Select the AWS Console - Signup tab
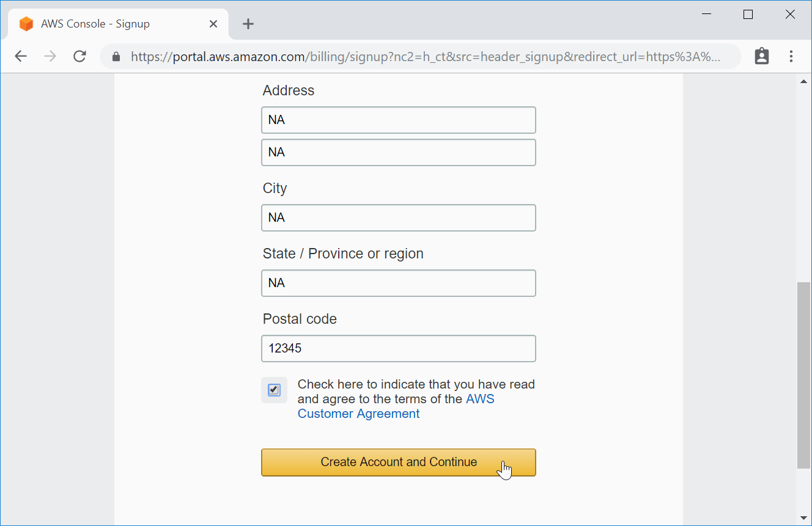 [x=118, y=24]
